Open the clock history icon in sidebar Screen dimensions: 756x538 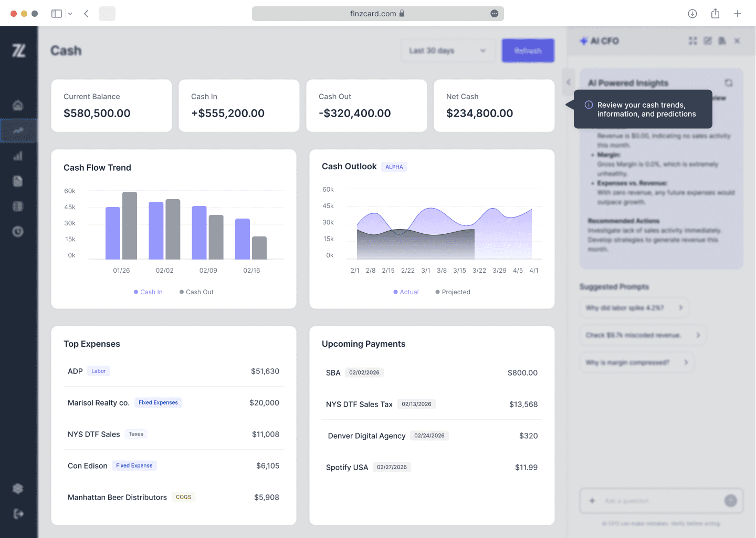(x=18, y=232)
